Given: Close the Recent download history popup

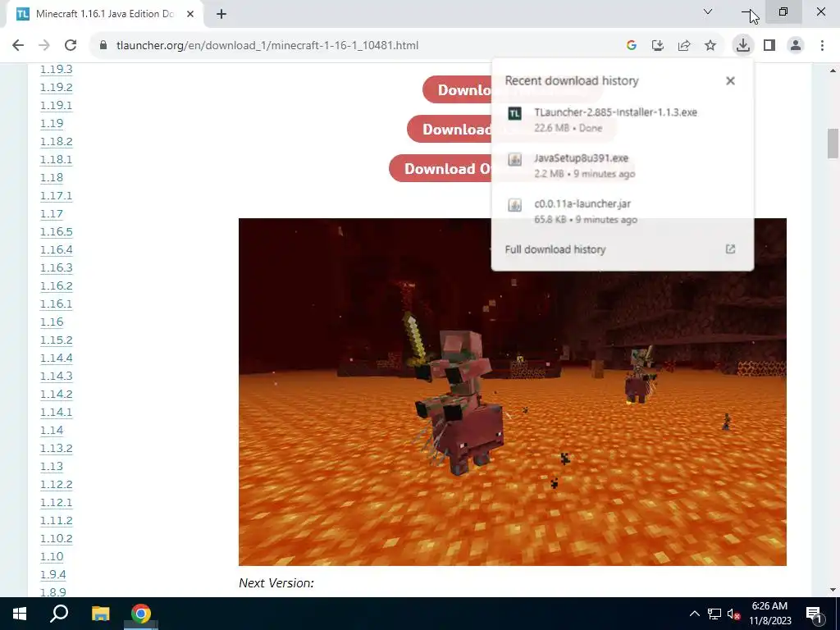Looking at the screenshot, I should (x=730, y=81).
